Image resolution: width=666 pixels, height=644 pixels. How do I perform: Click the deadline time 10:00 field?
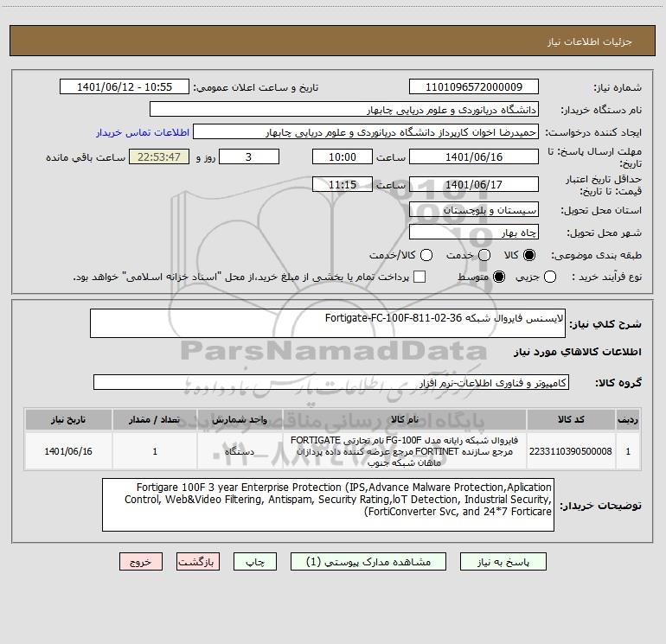click(x=343, y=156)
